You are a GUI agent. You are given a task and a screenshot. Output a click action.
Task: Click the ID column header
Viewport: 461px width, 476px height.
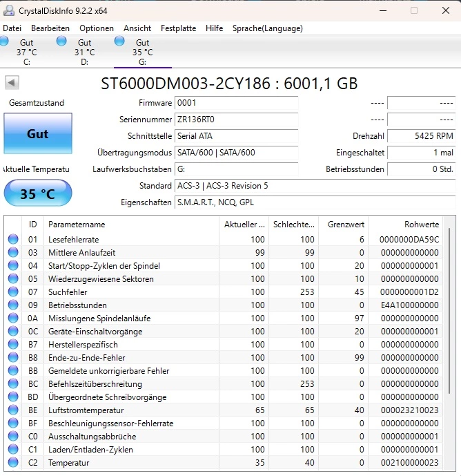(32, 225)
